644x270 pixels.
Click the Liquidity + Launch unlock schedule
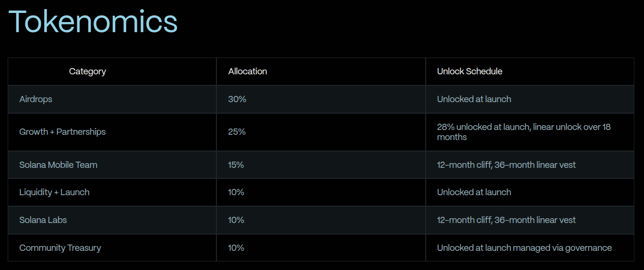(474, 192)
